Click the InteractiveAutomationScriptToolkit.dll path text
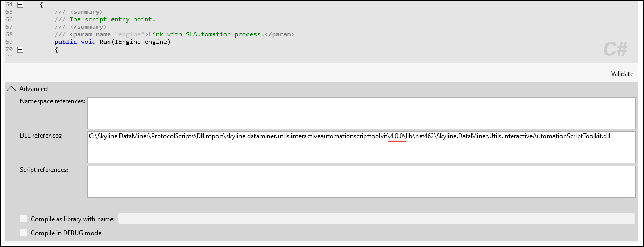The height and width of the screenshot is (247, 644). 350,136
